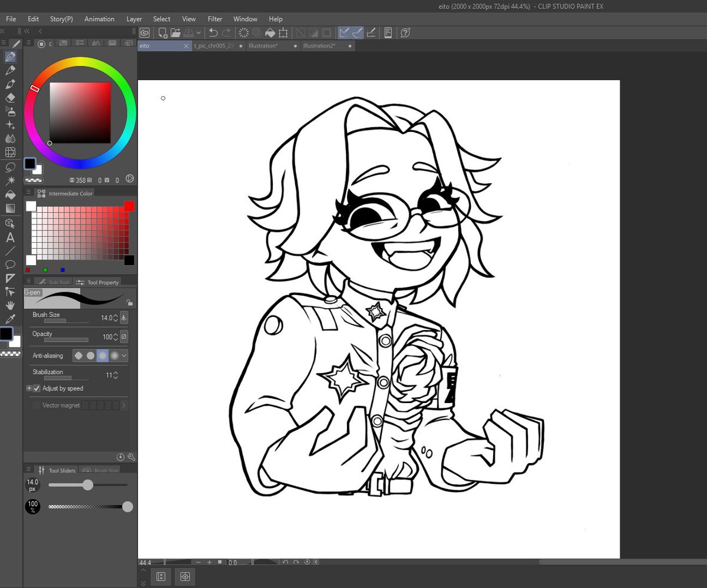The height and width of the screenshot is (588, 707).
Task: Toggle the G-pen lock icon
Action: [x=129, y=302]
